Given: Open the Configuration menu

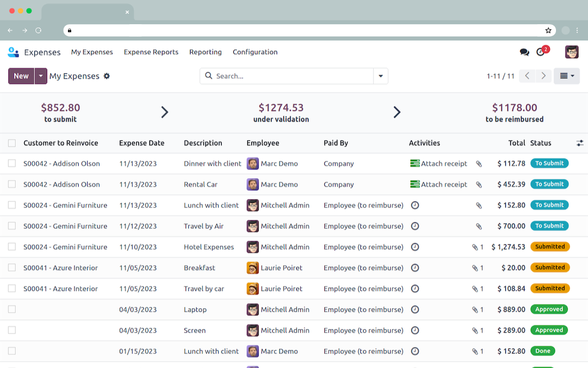Looking at the screenshot, I should tap(255, 52).
